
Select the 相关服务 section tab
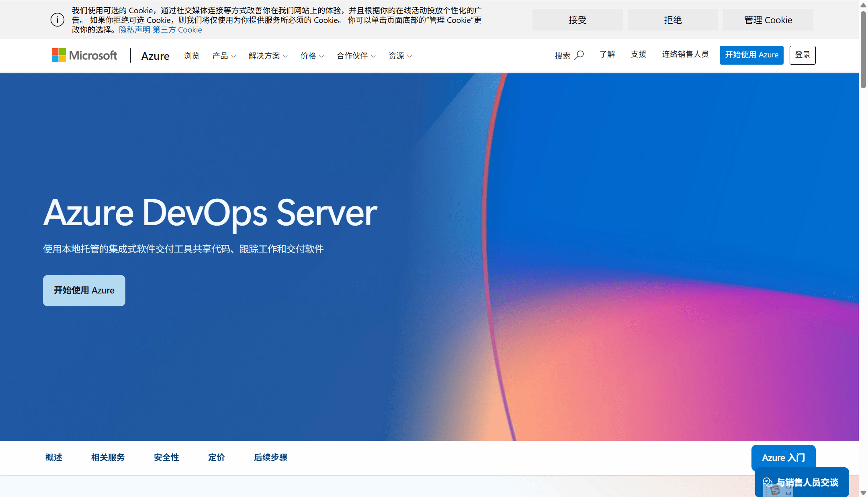[x=108, y=457]
